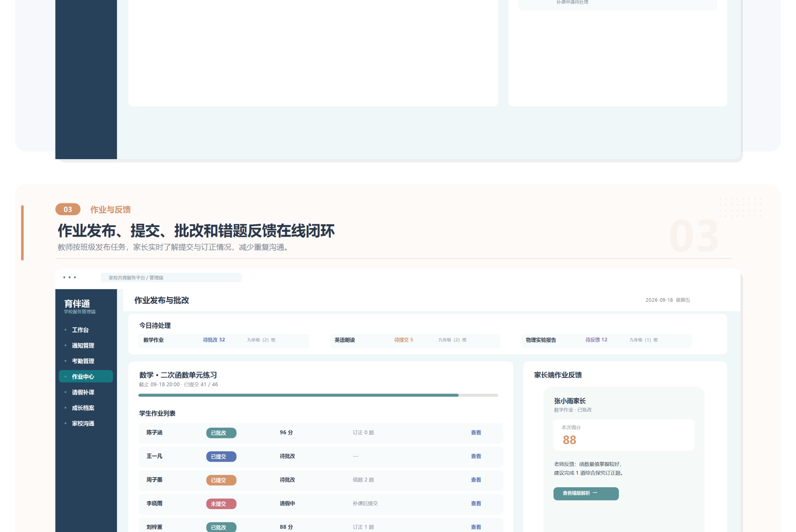Click the 家校共育服务平台 address bar
Viewport: 796px width, 532px height.
171,278
